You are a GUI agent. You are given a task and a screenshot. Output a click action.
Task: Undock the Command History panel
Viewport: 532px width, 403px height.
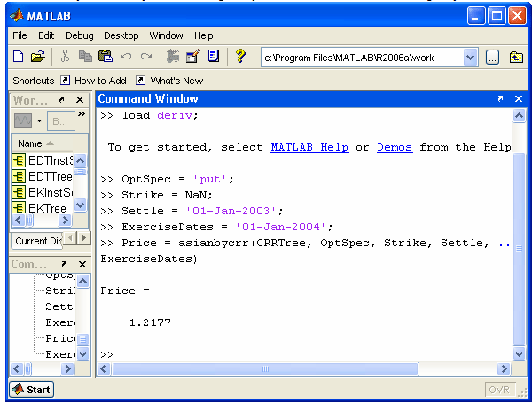tap(64, 264)
